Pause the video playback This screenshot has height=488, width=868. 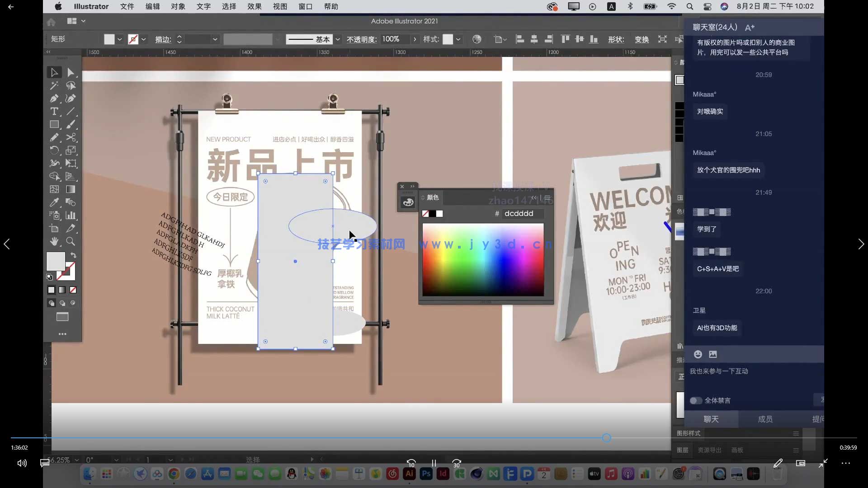point(434,463)
